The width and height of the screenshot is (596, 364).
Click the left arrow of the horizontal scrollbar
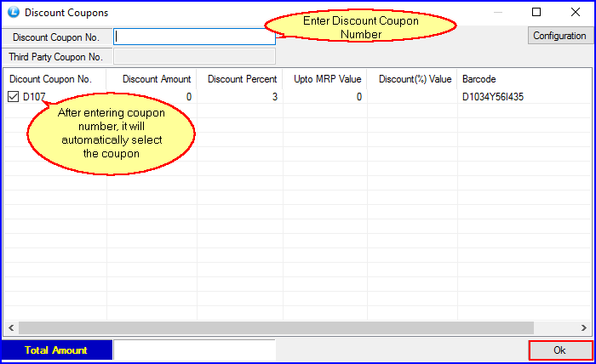pyautogui.click(x=11, y=327)
